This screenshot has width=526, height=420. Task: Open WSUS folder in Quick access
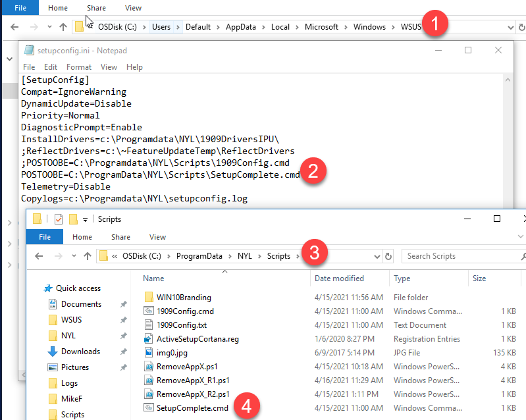point(71,320)
